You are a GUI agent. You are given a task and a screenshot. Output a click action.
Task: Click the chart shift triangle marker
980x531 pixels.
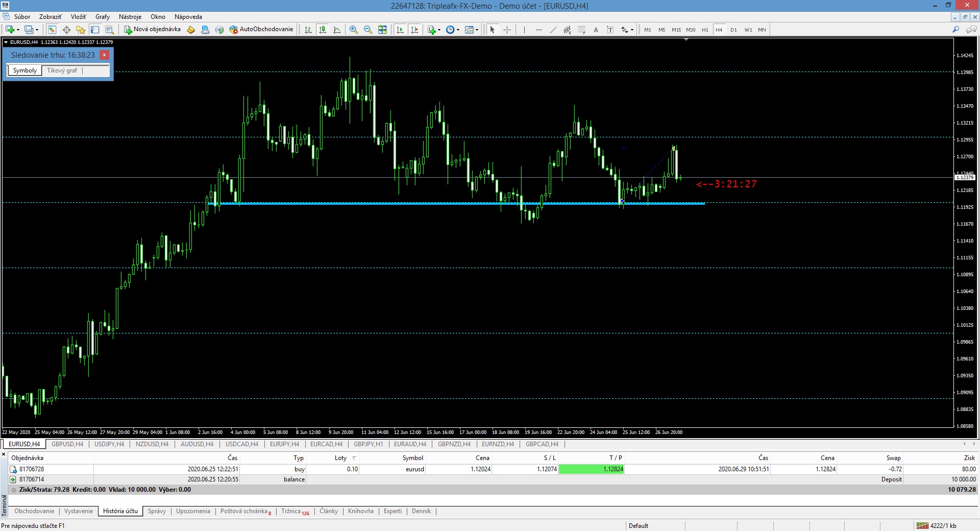coord(687,39)
